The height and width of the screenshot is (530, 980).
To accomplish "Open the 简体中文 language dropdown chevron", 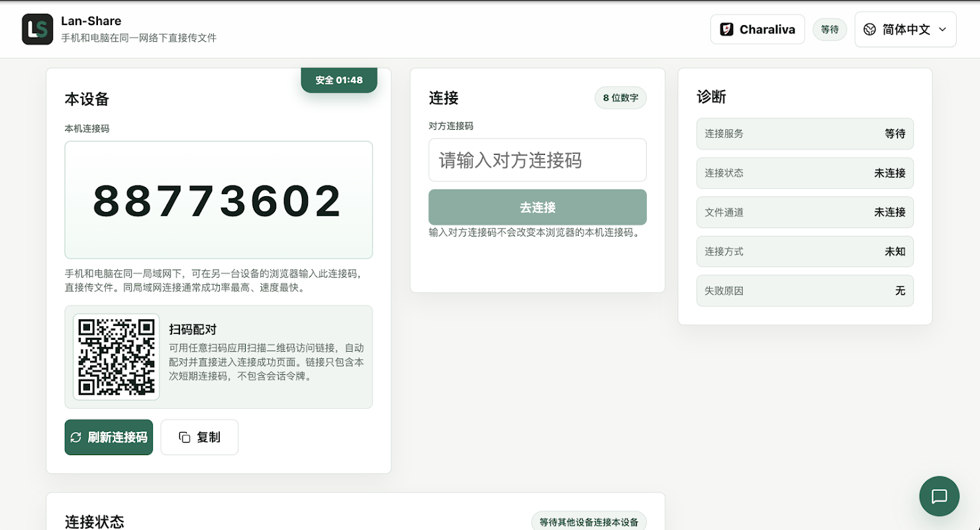I will [x=943, y=29].
